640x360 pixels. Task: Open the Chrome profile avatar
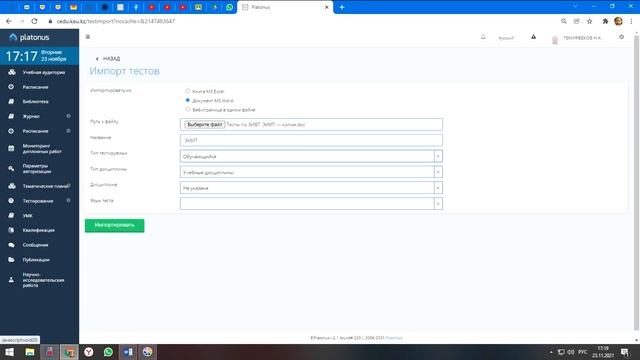tap(618, 21)
